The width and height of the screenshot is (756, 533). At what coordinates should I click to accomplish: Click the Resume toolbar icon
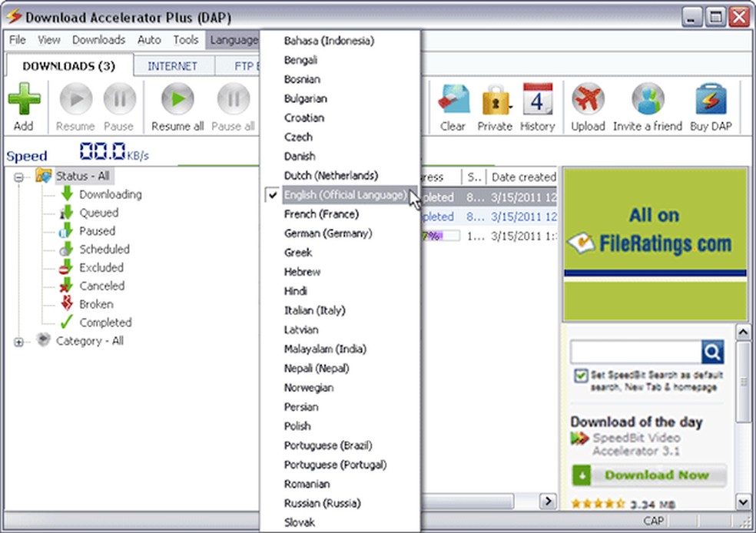pos(75,99)
